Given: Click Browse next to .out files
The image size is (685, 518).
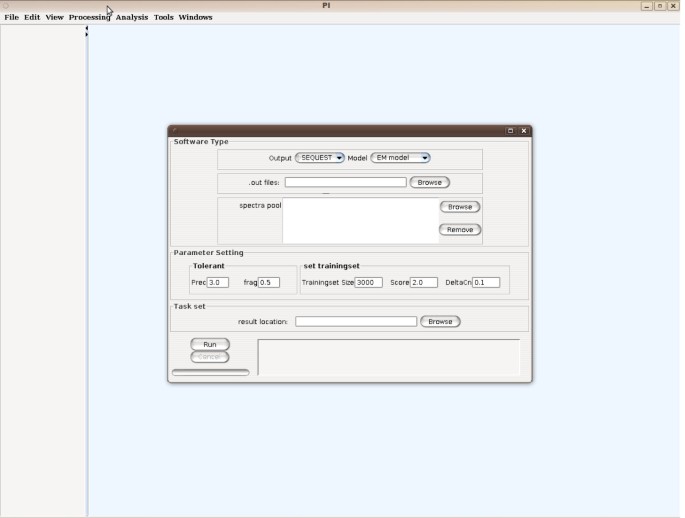Looking at the screenshot, I should 429,183.
